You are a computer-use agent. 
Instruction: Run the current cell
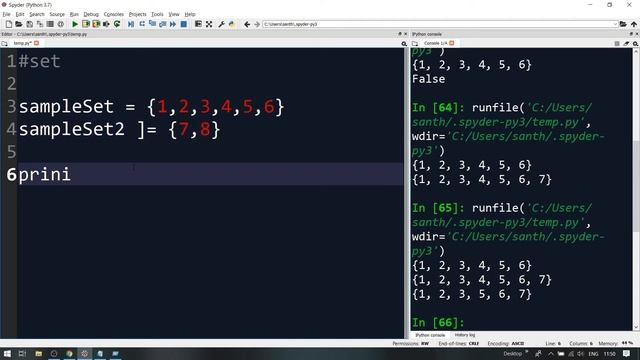pyautogui.click(x=86, y=24)
